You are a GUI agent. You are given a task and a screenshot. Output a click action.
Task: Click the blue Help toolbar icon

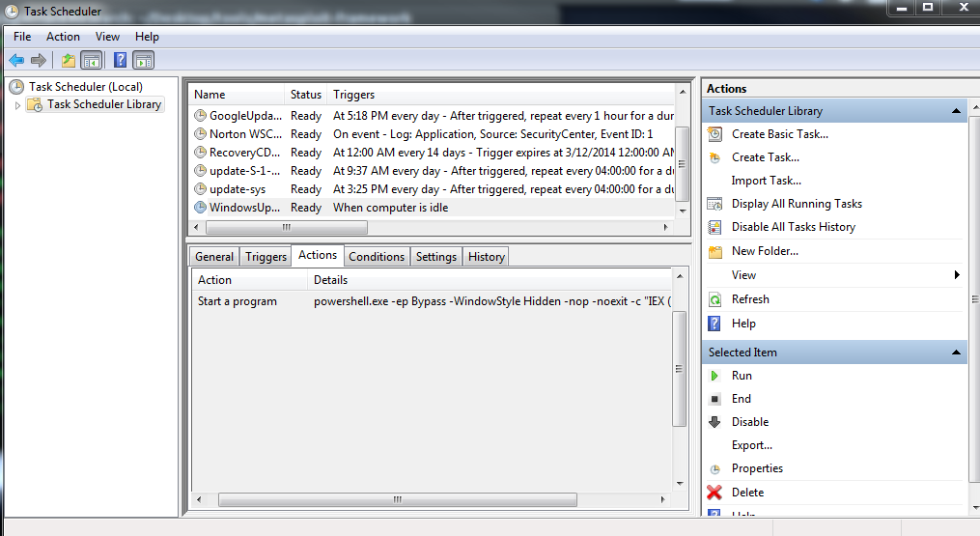point(120,60)
